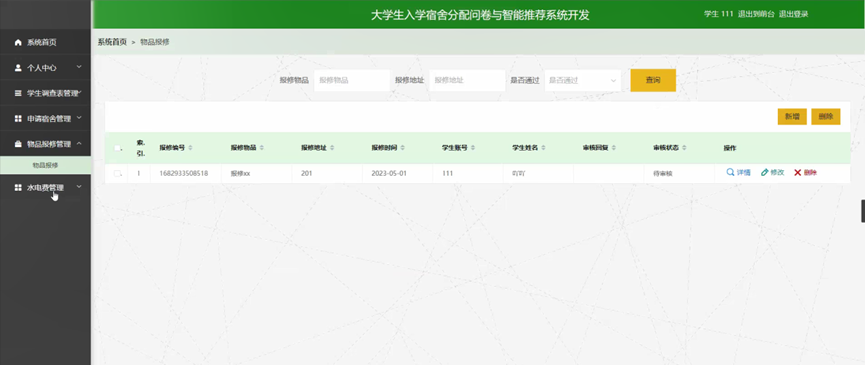Expand the 水电费管理 menu chevron
865x365 pixels.
(x=79, y=187)
